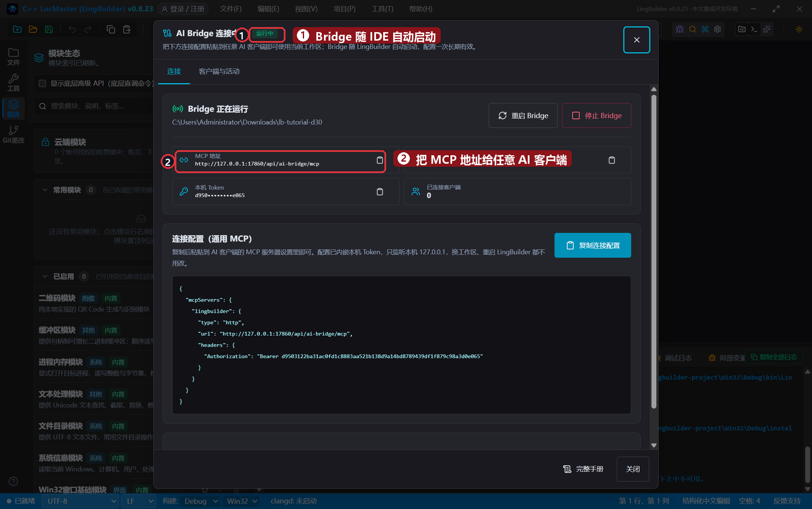This screenshot has width=812, height=509.
Task: Open the 视图(V) menu
Action: [306, 9]
